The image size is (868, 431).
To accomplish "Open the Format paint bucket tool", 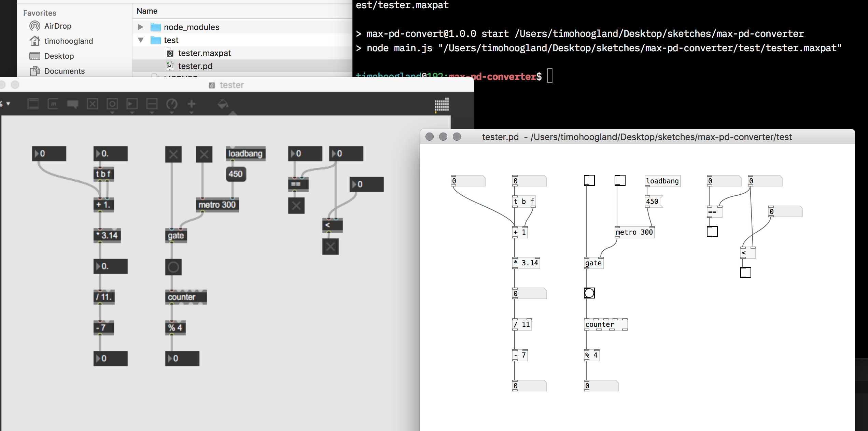I will click(x=223, y=104).
